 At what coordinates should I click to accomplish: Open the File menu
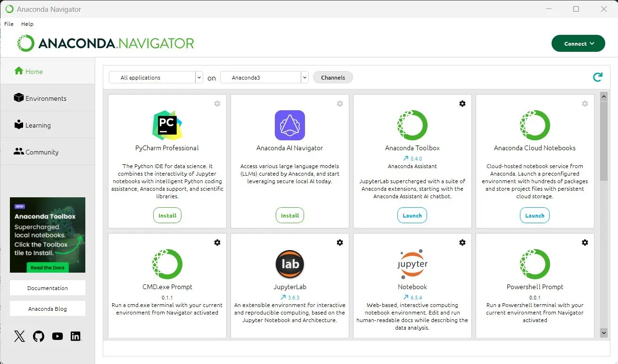point(9,24)
